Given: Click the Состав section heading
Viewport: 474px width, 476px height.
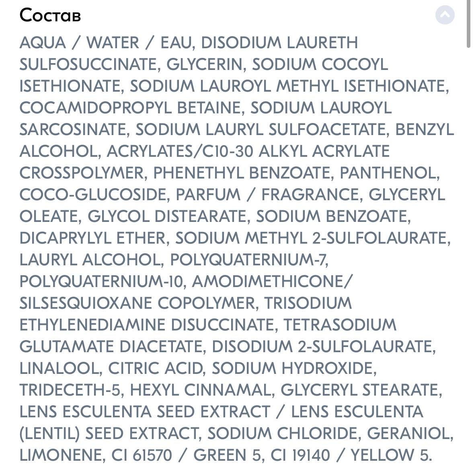Looking at the screenshot, I should point(50,15).
